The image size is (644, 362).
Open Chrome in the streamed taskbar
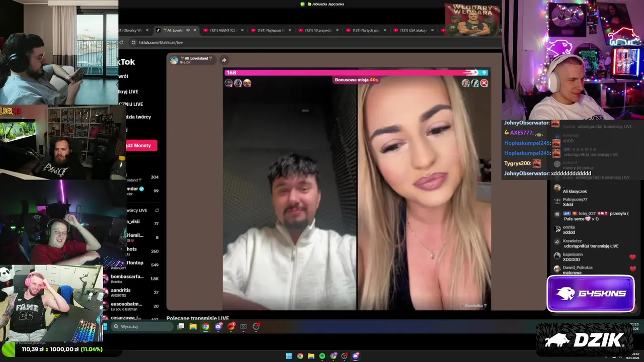tap(206, 326)
